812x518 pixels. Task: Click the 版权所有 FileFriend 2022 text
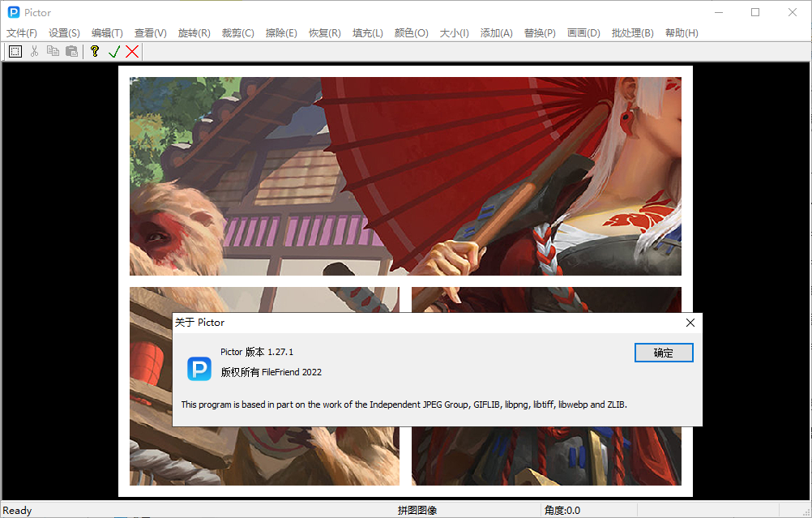[271, 372]
